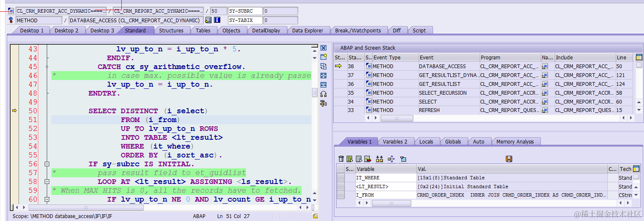Collapse the LOOP block at line 58

point(47,182)
